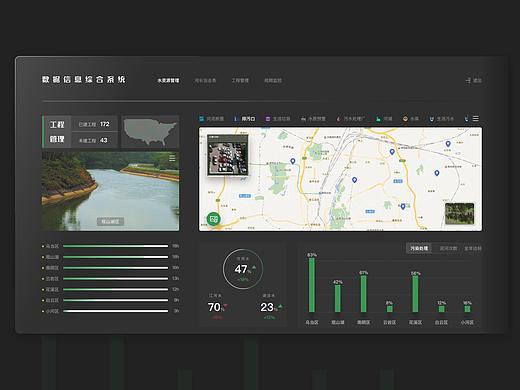This screenshot has height=390, width=520.
Task: Select the last chart tab on the right
Action: click(x=473, y=248)
